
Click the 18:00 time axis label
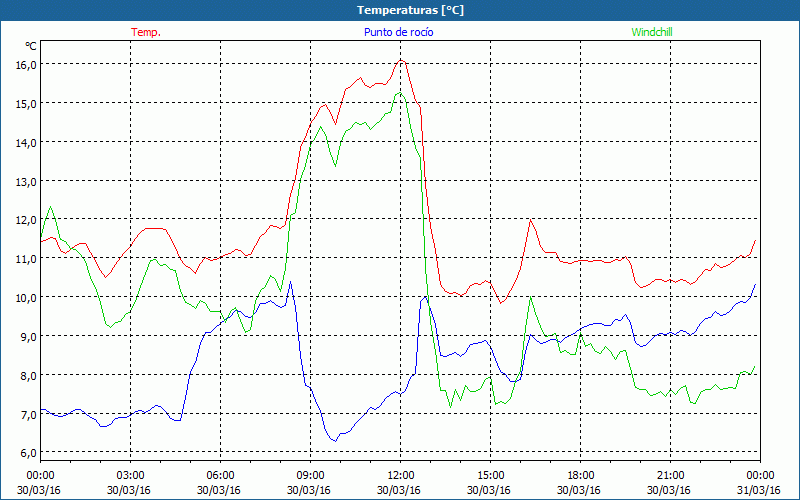pyautogui.click(x=580, y=476)
